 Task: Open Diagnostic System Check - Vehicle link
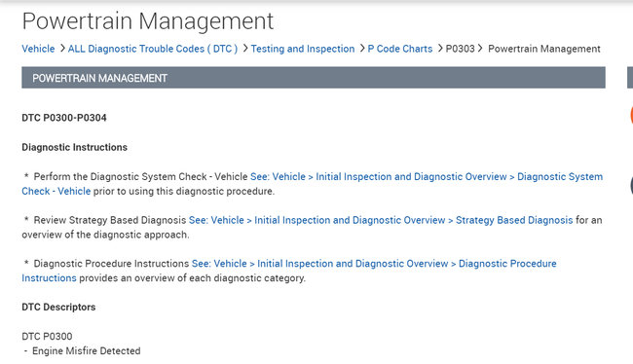click(427, 177)
